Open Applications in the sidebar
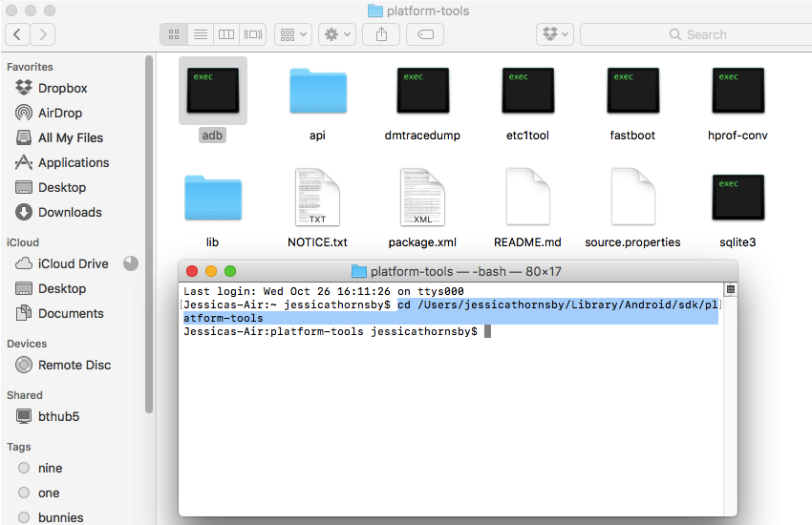The height and width of the screenshot is (525, 812). (75, 162)
